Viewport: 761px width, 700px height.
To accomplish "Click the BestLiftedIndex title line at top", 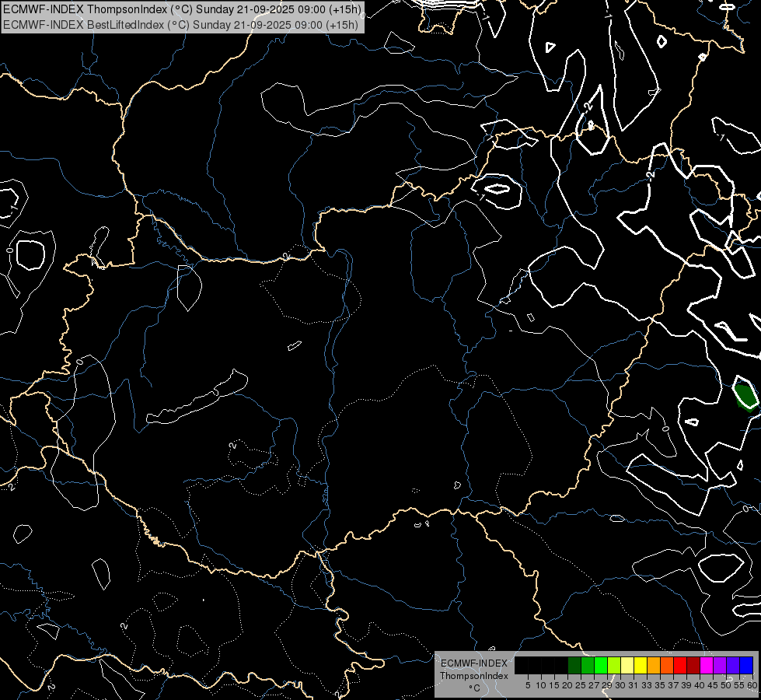I will click(x=181, y=24).
